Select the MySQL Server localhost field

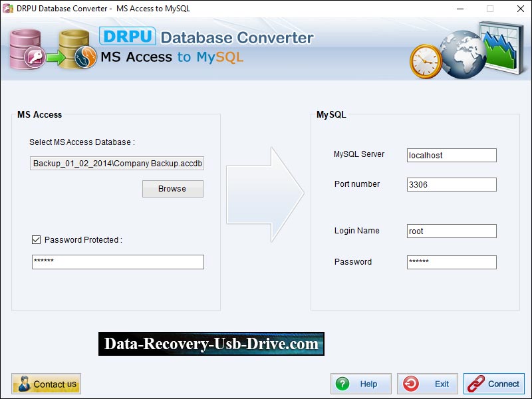pyautogui.click(x=452, y=155)
